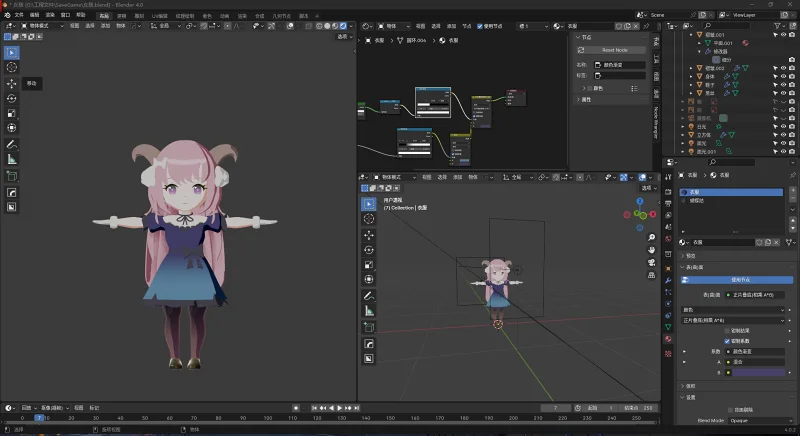Click the Reset Node button

[614, 49]
